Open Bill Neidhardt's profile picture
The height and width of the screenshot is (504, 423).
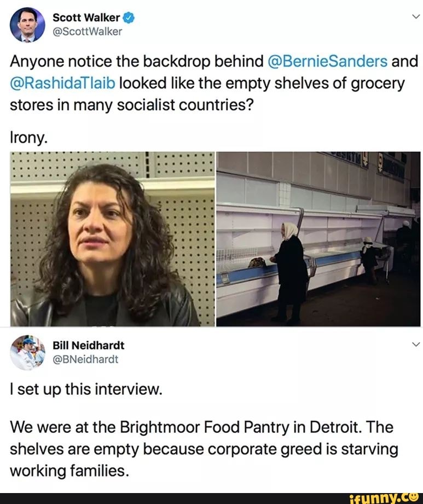coord(27,352)
